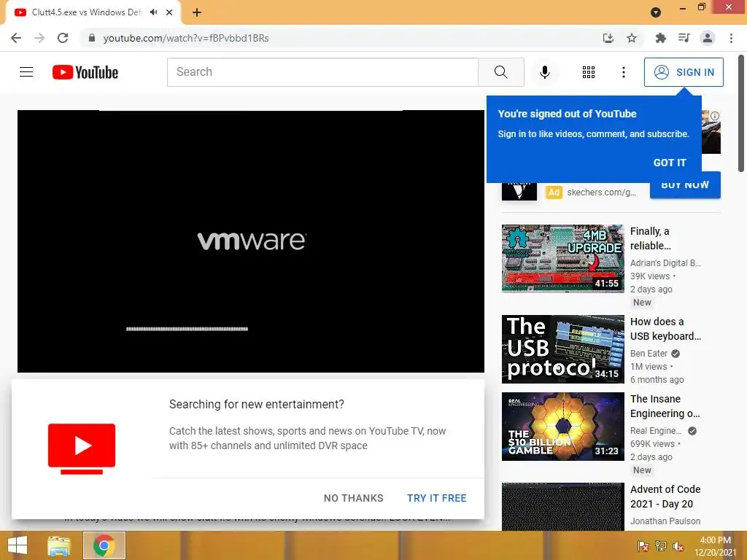Bookmark this page with star icon
The width and height of the screenshot is (747, 560).
pos(632,38)
